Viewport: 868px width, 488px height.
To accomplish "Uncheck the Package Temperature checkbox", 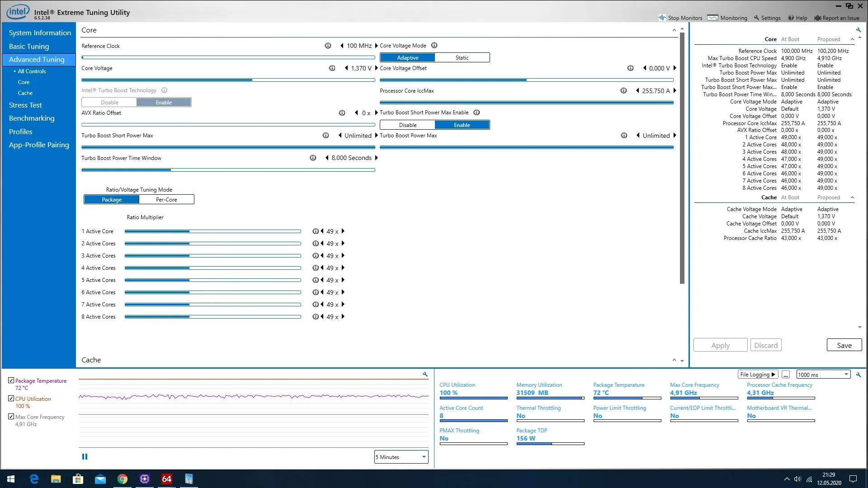I will (11, 380).
